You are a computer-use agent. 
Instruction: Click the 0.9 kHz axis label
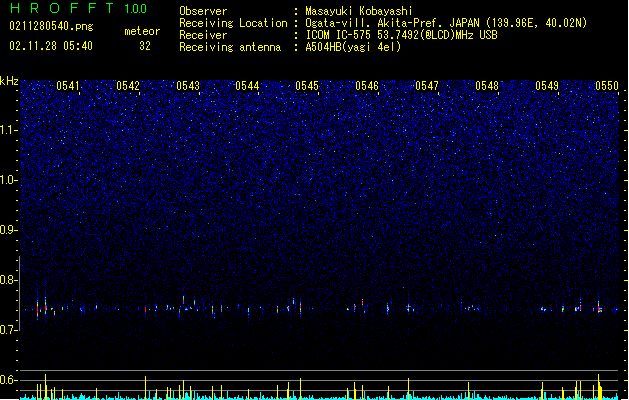8,230
